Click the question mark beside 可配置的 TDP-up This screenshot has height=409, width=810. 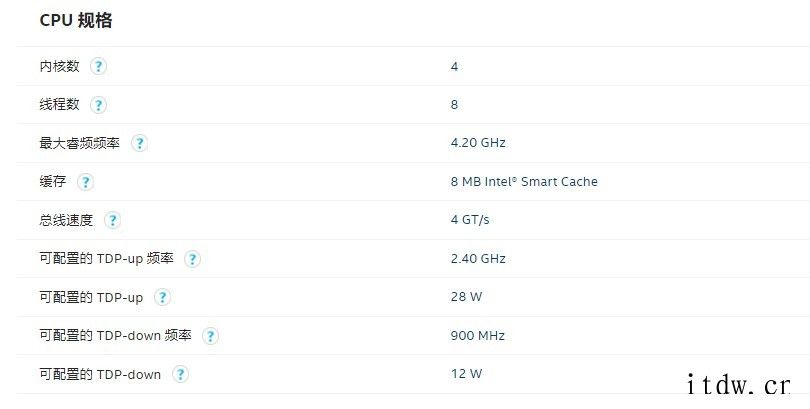coord(162,297)
